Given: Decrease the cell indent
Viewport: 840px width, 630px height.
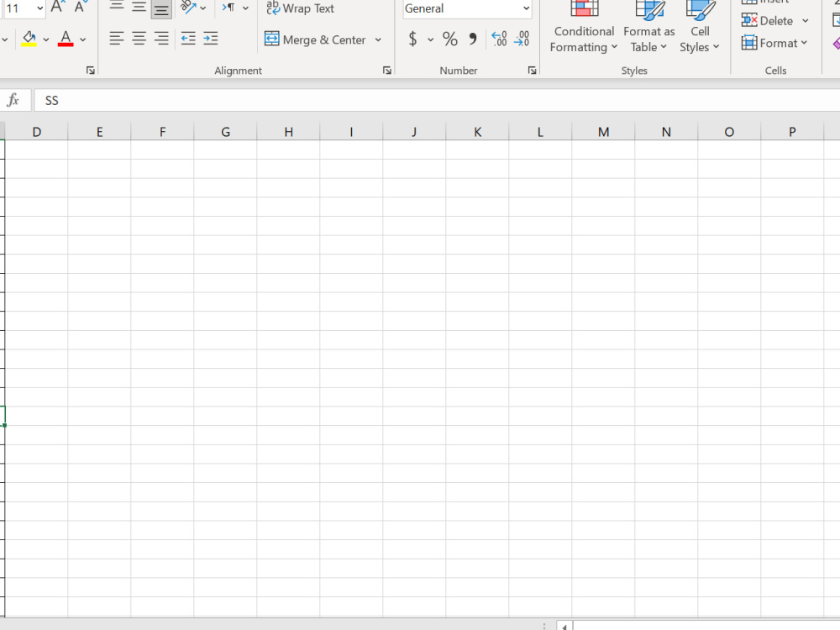Looking at the screenshot, I should pyautogui.click(x=188, y=39).
